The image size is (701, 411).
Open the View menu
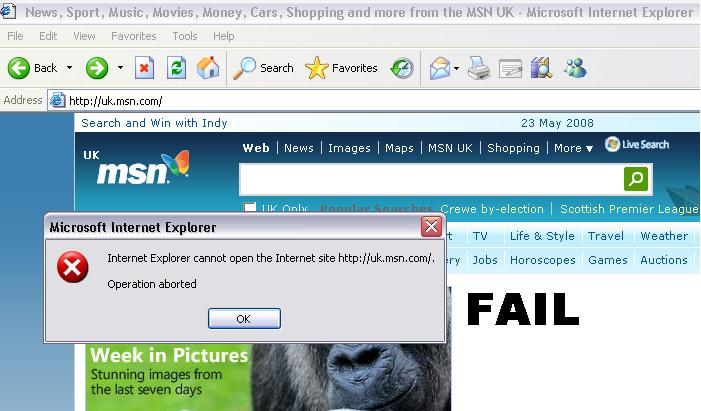point(84,36)
